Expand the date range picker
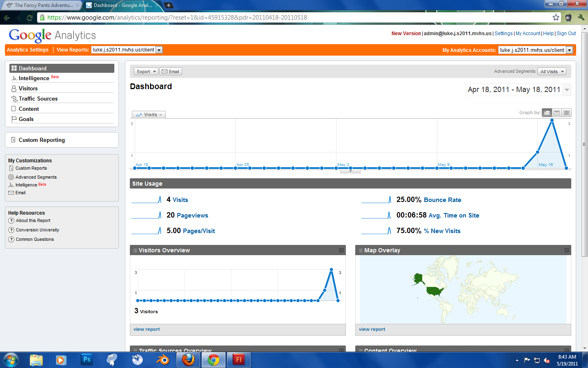The width and height of the screenshot is (588, 368). [x=567, y=90]
